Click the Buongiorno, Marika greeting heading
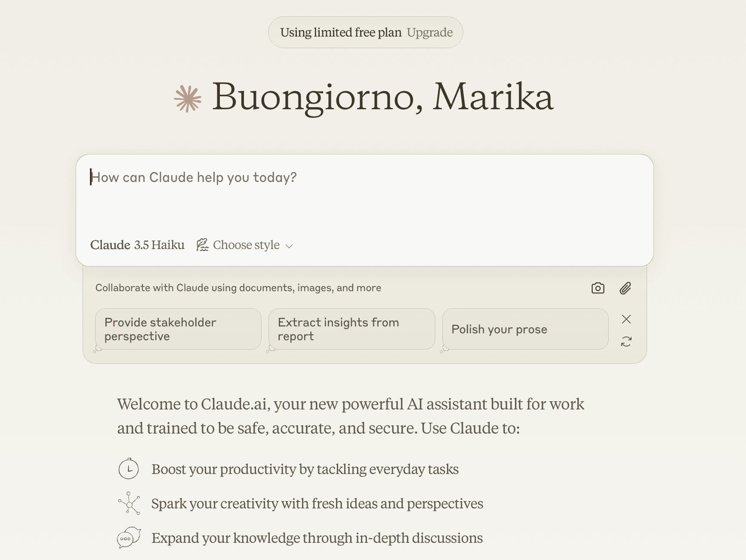 coord(383,97)
